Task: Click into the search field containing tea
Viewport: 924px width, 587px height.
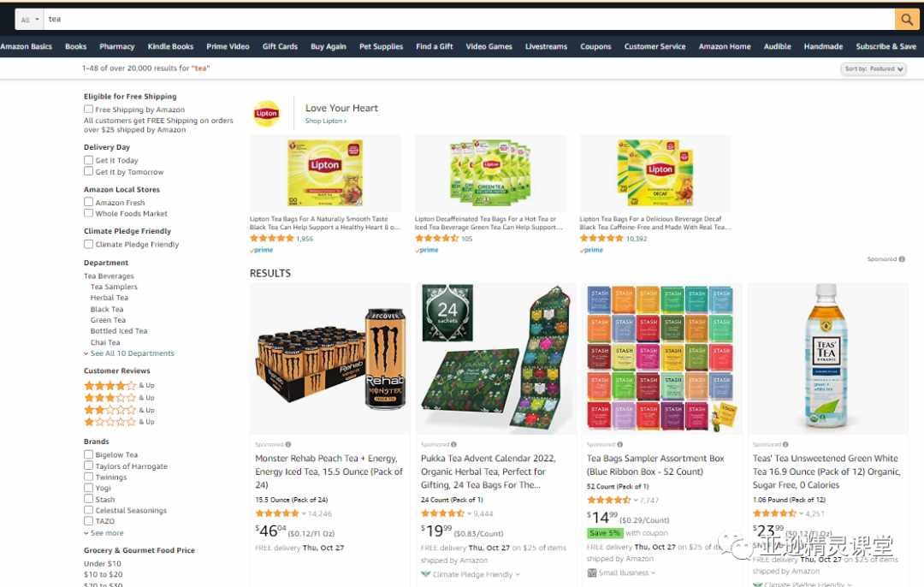Action: point(470,20)
